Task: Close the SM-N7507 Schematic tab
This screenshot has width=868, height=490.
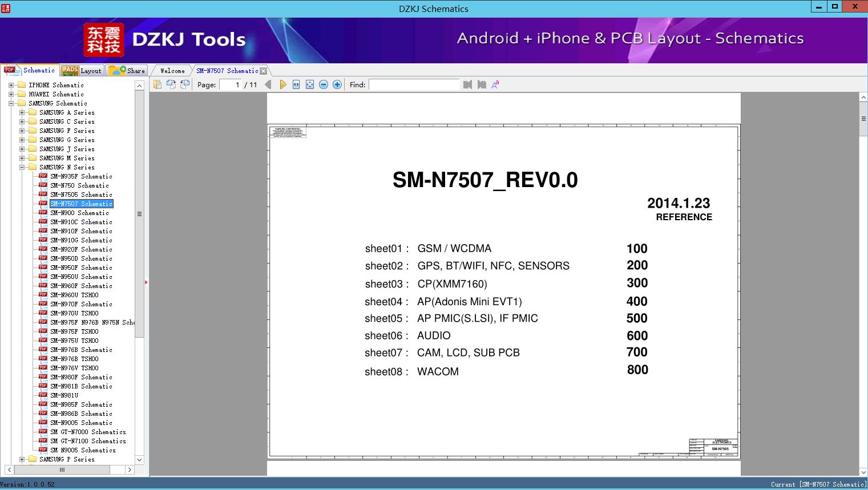Action: click(x=263, y=71)
